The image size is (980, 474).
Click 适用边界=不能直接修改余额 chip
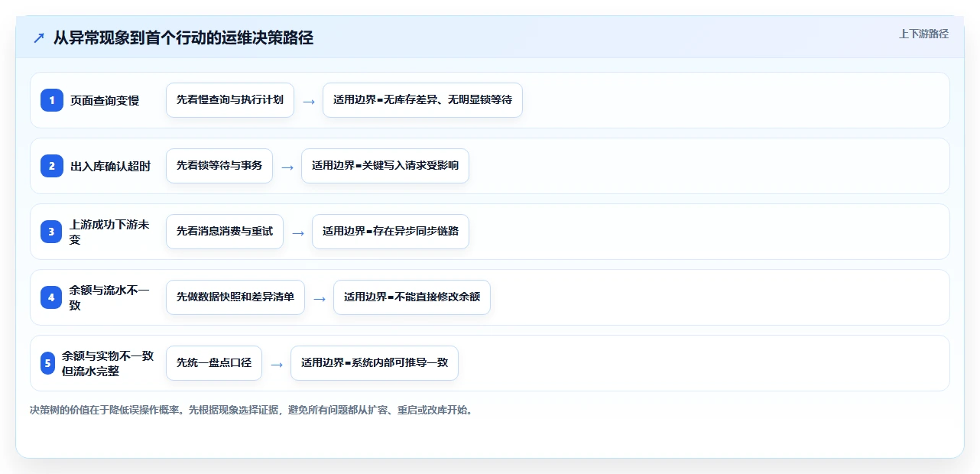point(412,297)
